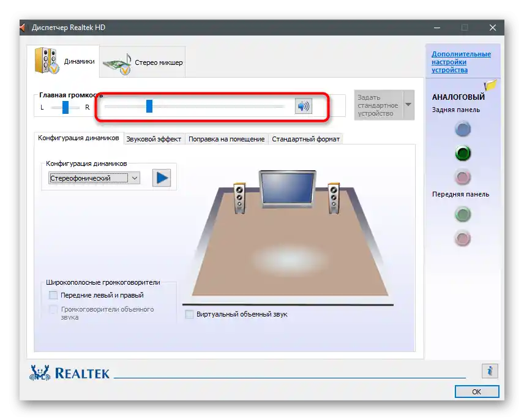Click the Realtek logo

point(70,373)
